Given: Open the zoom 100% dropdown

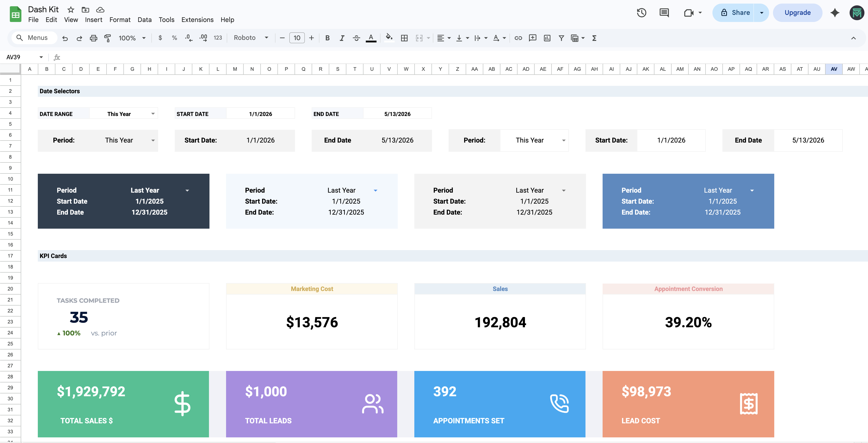Looking at the screenshot, I should (x=132, y=38).
